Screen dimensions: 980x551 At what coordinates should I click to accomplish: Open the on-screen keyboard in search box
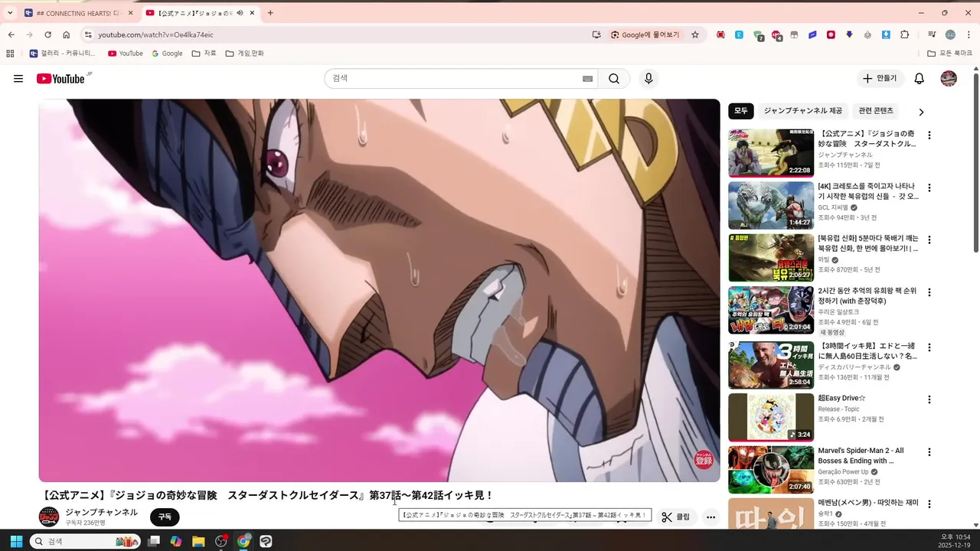[588, 79]
